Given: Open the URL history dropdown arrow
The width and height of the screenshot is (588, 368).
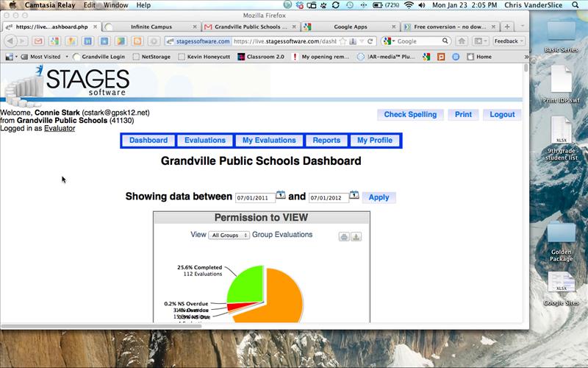Looking at the screenshot, I should [x=362, y=41].
